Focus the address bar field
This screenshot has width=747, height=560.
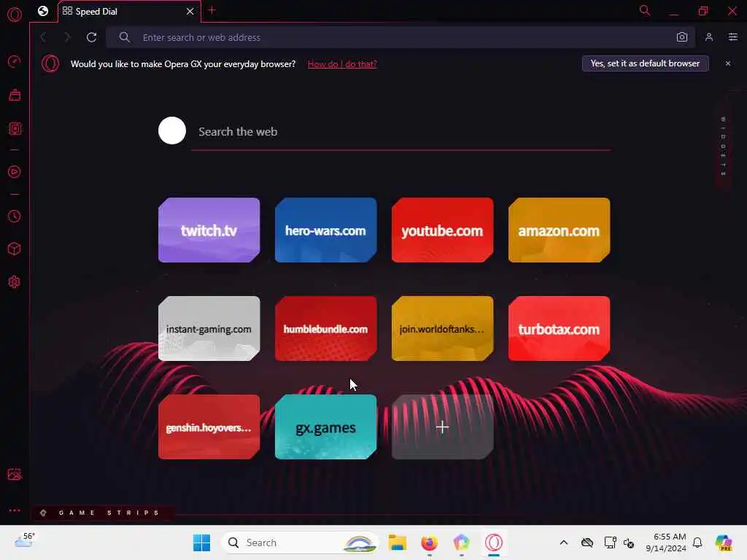coord(400,37)
